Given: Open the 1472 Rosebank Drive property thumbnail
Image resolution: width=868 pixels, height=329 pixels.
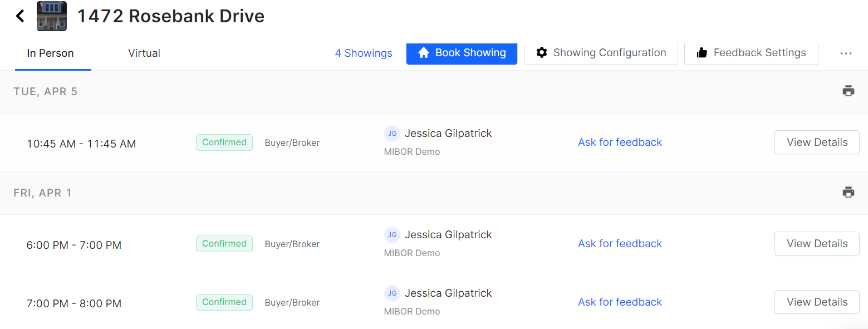Looking at the screenshot, I should (x=52, y=16).
